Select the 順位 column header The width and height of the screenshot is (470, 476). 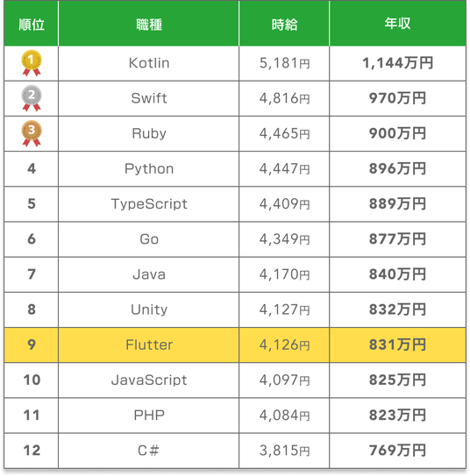32,25
